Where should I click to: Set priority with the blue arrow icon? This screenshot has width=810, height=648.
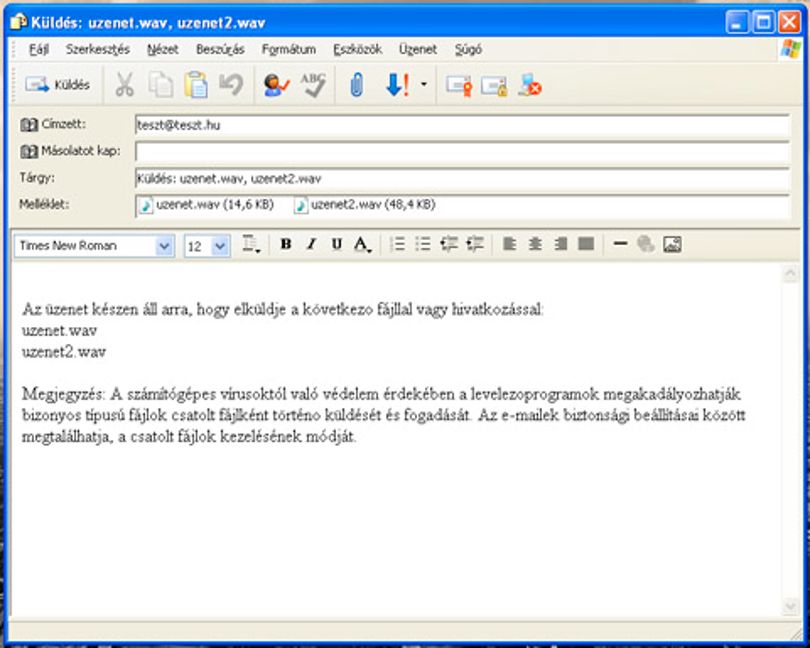click(x=397, y=85)
